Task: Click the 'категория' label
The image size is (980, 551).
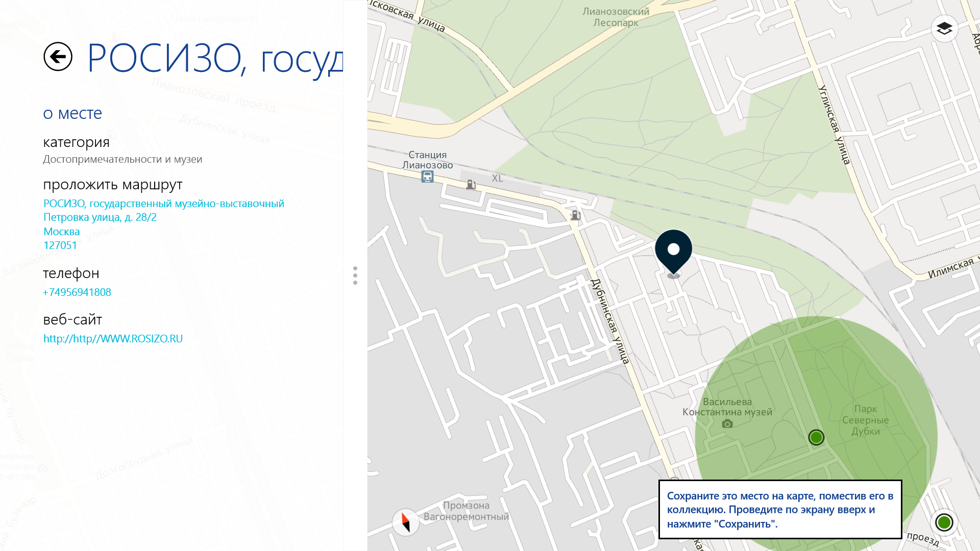Action: (77, 142)
